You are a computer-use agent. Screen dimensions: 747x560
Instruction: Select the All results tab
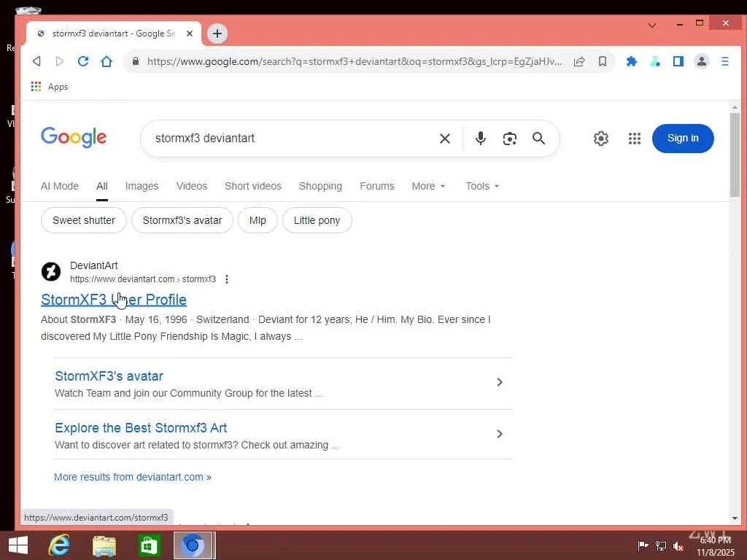click(102, 186)
